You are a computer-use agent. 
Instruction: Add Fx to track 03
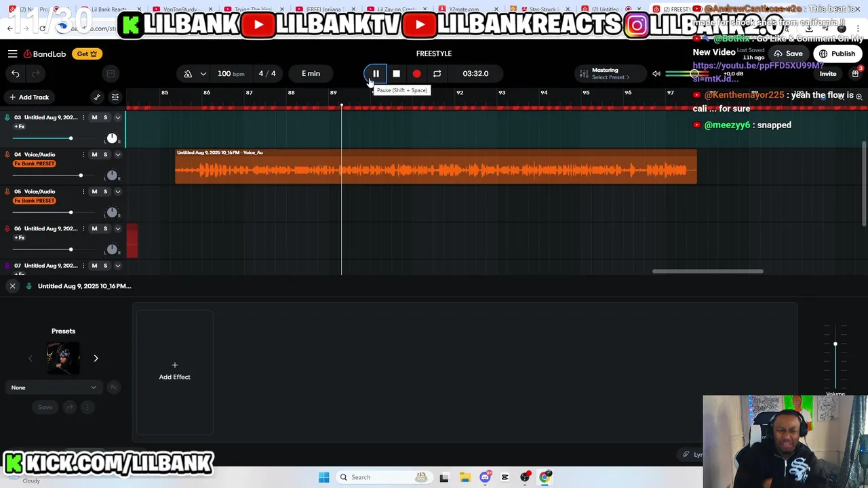tap(19, 127)
